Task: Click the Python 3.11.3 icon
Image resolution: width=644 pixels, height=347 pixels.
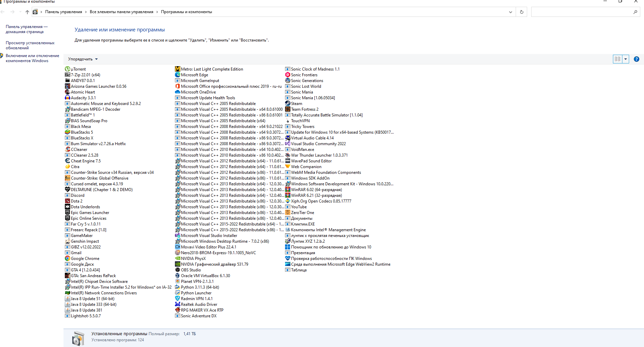Action: coord(178,287)
